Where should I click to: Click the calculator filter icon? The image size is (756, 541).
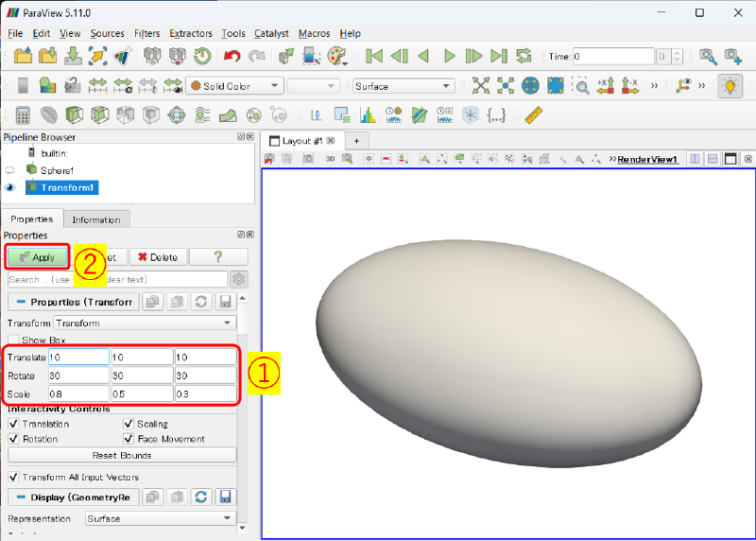tap(23, 115)
